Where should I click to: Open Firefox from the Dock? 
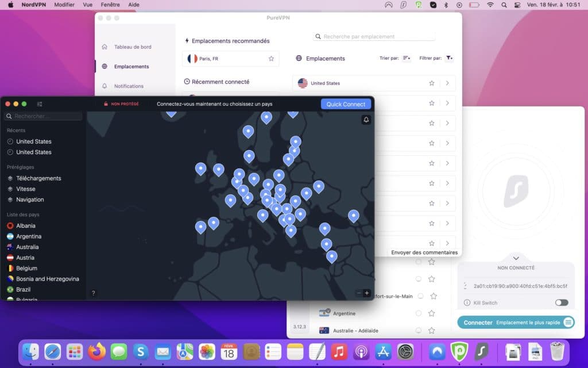(96, 352)
